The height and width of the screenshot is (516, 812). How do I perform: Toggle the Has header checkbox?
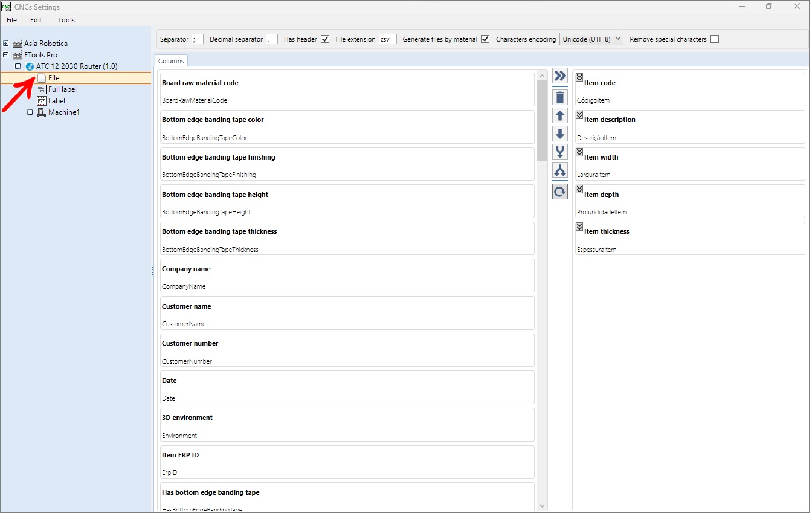[325, 39]
